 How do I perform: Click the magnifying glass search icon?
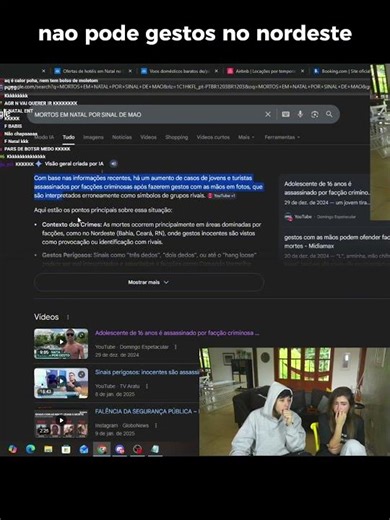[x=329, y=114]
